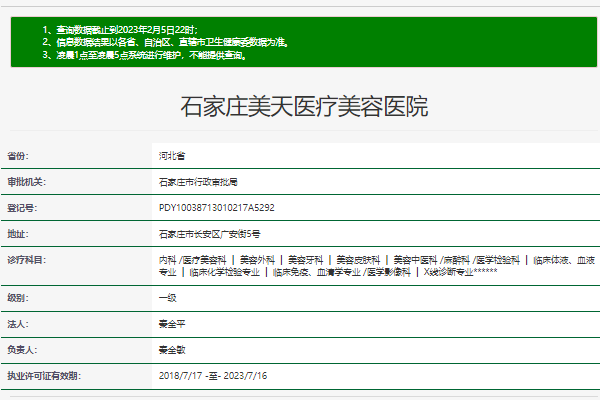Select registration number PDY10038713010217A5292

tap(217, 208)
